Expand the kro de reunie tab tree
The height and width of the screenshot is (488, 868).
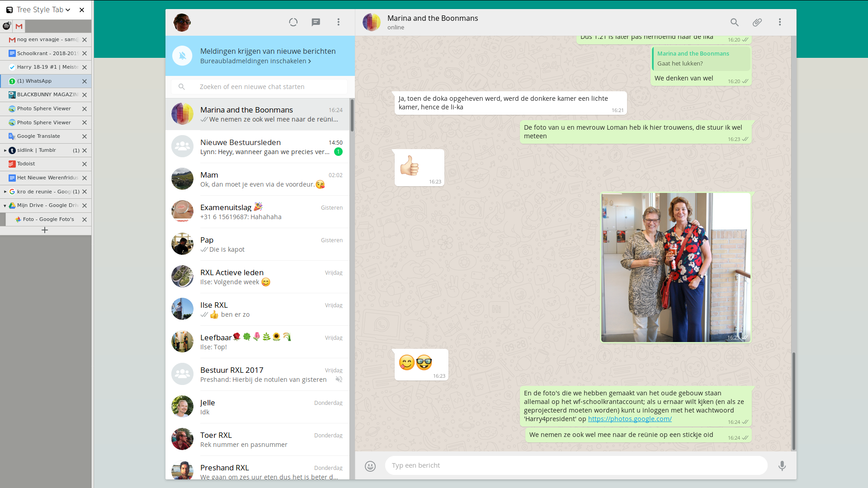[5, 192]
